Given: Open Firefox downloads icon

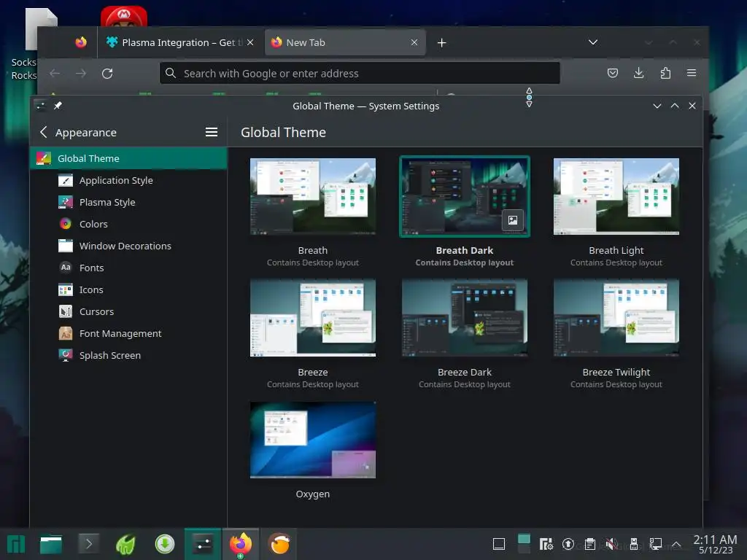Looking at the screenshot, I should (x=639, y=73).
